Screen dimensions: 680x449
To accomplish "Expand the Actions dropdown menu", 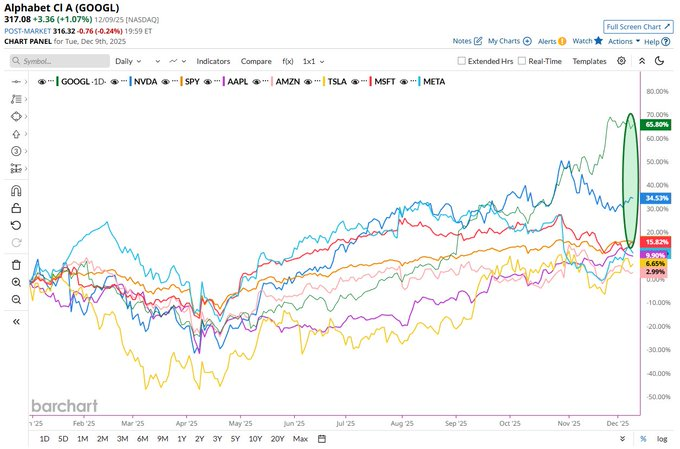I will point(623,41).
